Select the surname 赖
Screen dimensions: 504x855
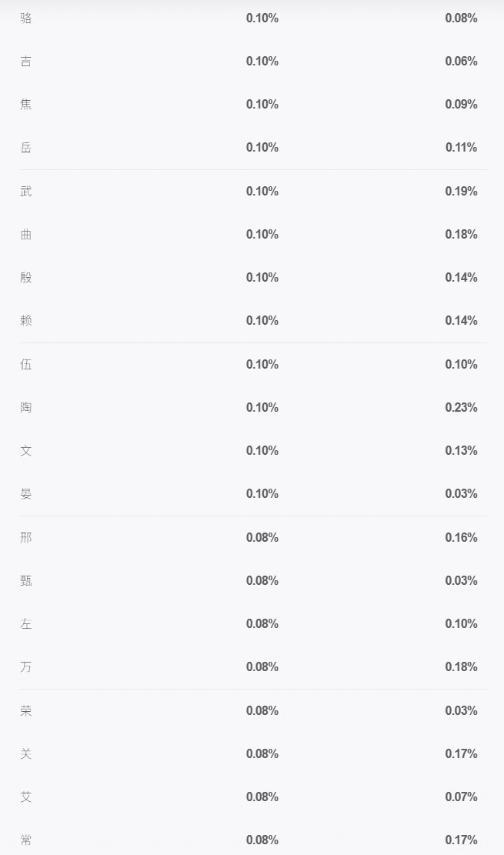pyautogui.click(x=26, y=321)
